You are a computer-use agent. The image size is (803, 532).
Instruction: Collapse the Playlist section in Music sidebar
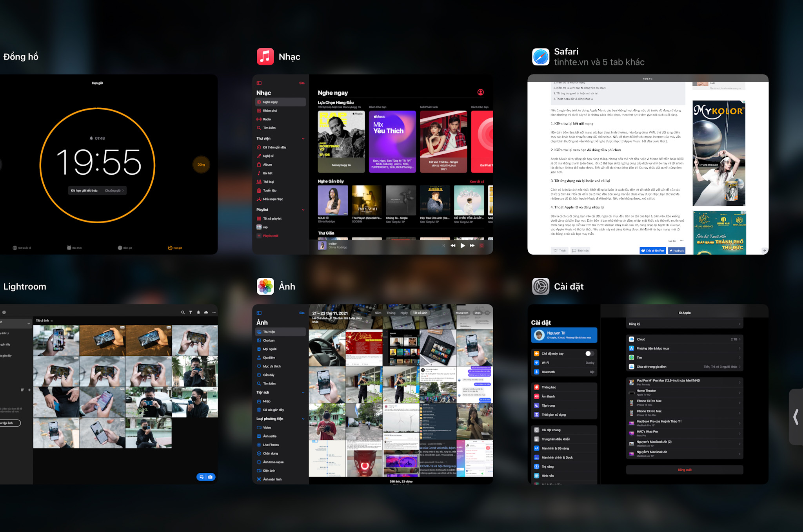point(303,210)
